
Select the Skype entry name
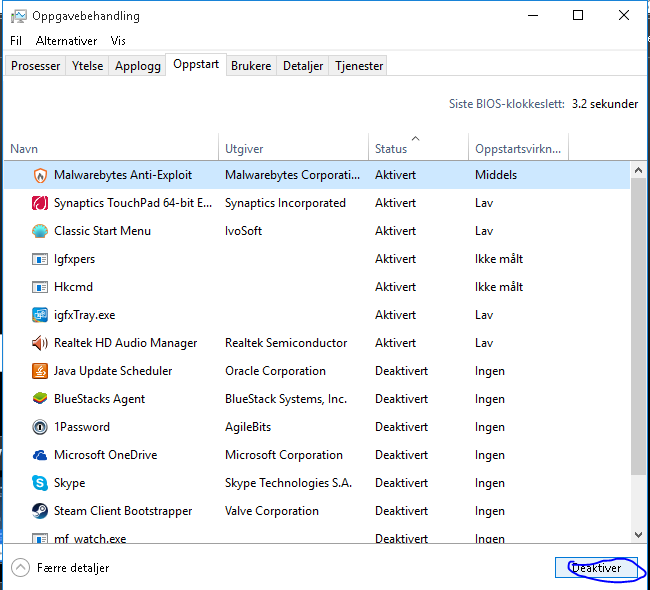coord(70,483)
